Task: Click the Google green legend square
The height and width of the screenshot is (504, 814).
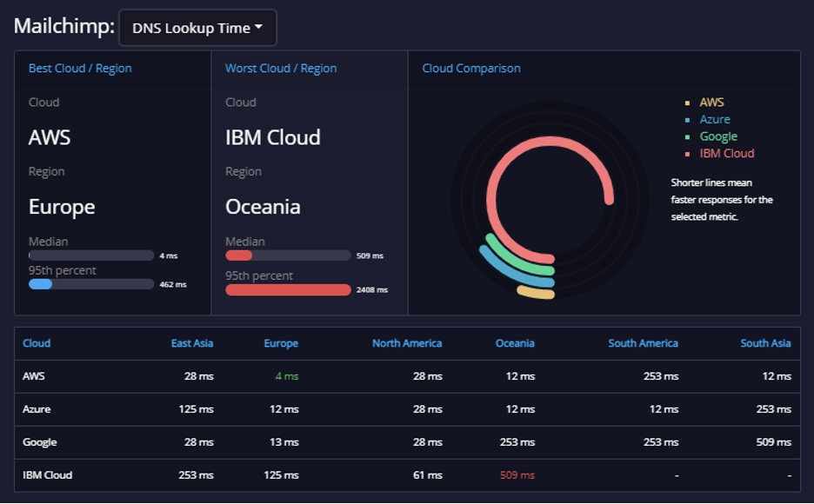Action: [687, 137]
